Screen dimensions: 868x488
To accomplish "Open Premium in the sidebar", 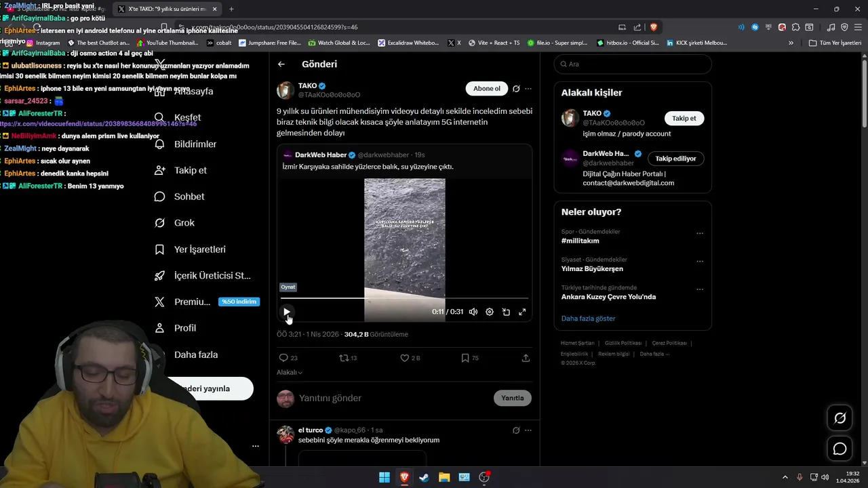I will click(x=206, y=302).
